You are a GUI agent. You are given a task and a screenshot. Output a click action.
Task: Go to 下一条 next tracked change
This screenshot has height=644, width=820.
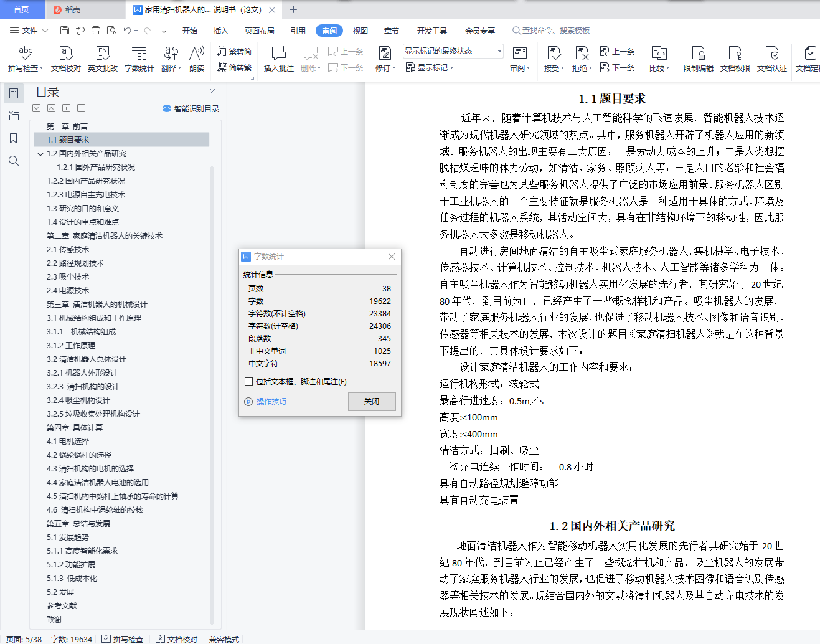[617, 67]
